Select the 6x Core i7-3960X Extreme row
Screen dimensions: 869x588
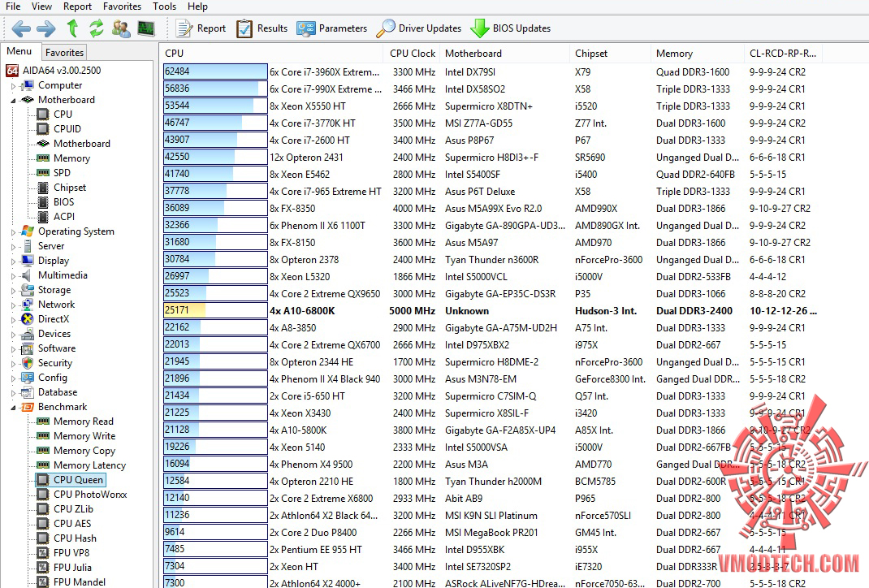(491, 72)
